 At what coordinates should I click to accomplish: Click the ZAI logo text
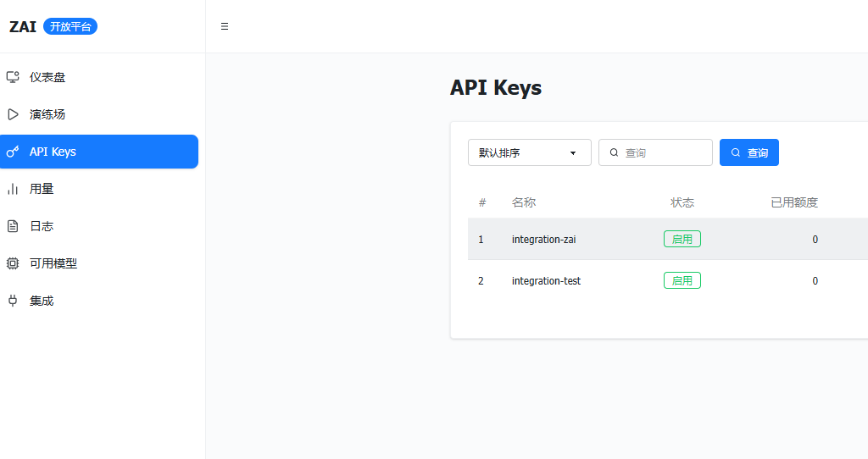[x=23, y=26]
